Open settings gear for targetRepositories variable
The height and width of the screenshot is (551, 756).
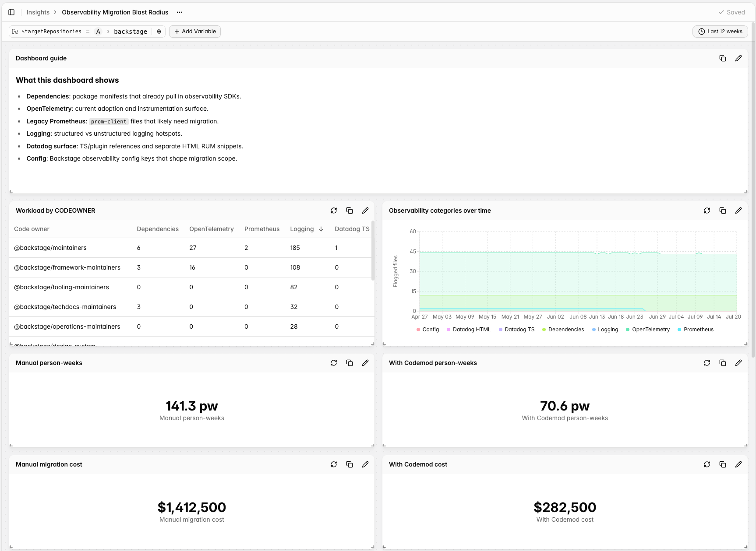point(159,32)
